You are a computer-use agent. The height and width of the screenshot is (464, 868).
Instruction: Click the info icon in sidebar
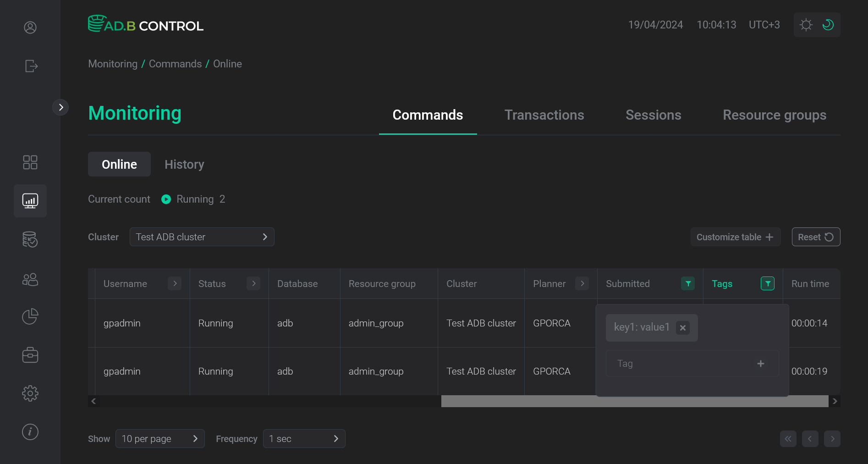click(30, 431)
